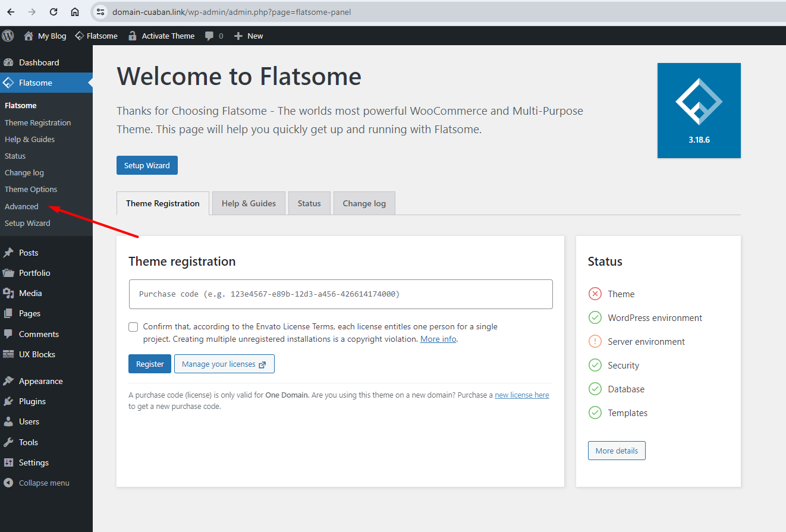Open the Change log tab
This screenshot has width=786, height=532.
point(364,203)
